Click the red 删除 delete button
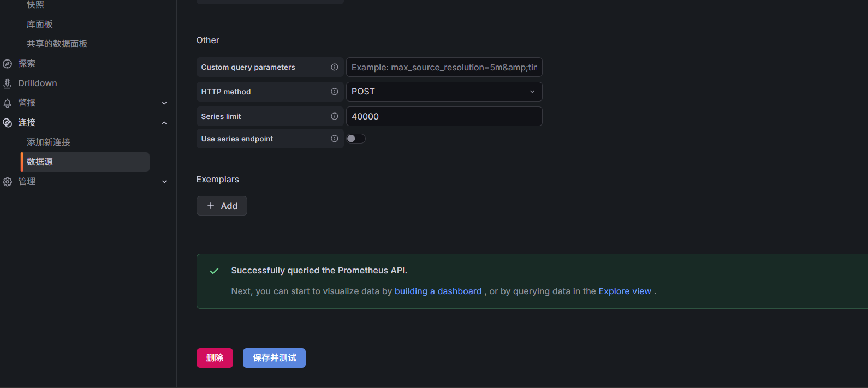Image resolution: width=868 pixels, height=388 pixels. pos(215,358)
